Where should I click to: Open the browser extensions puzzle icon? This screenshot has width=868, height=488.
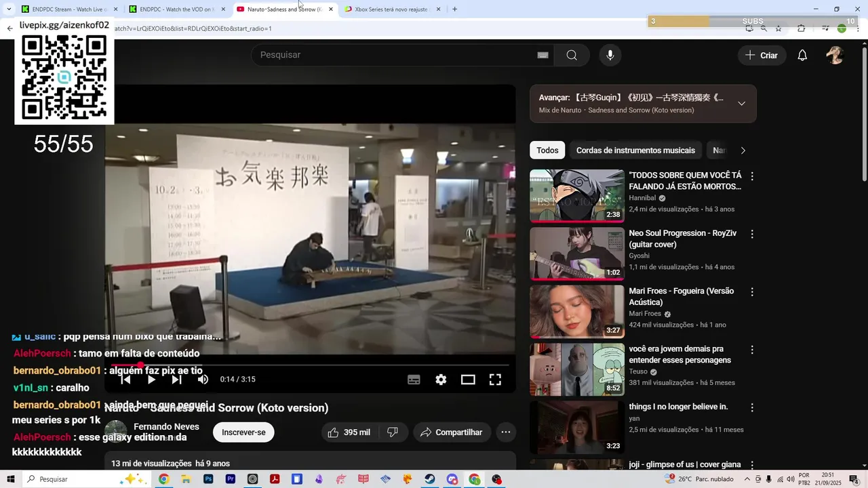[802, 28]
